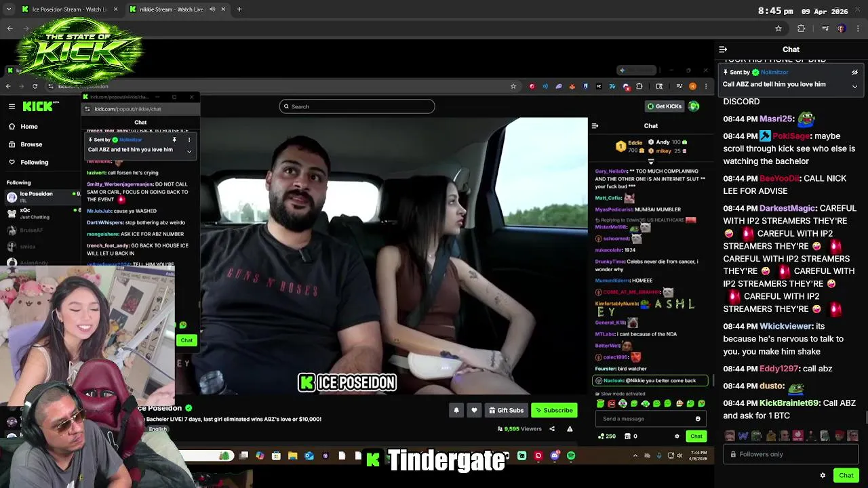Open the inner browser orange profile avatar

(692, 86)
